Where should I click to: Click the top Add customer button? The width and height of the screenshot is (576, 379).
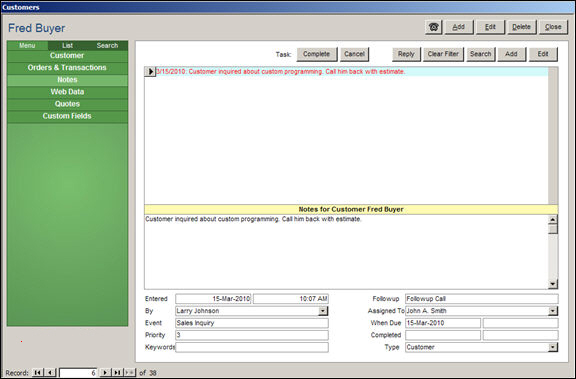tap(459, 27)
